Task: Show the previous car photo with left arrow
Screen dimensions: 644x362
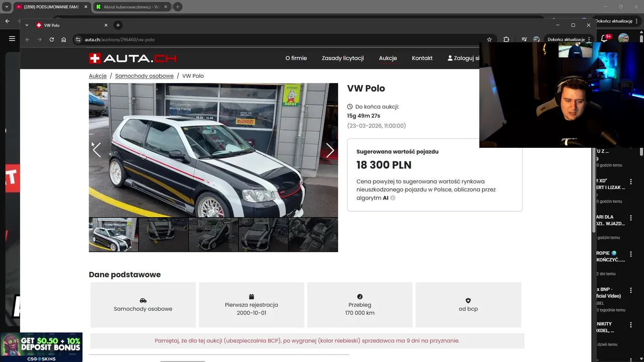Action: pyautogui.click(x=97, y=150)
